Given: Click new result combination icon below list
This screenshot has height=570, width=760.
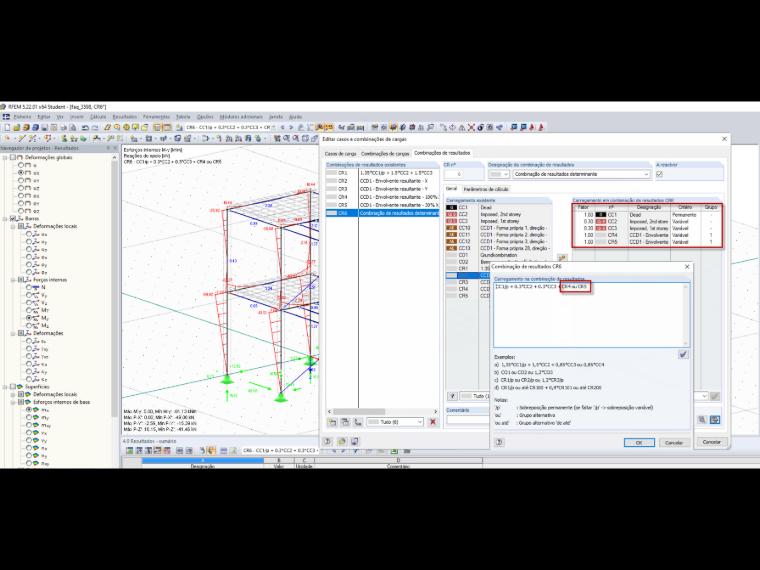Looking at the screenshot, I should (333, 422).
